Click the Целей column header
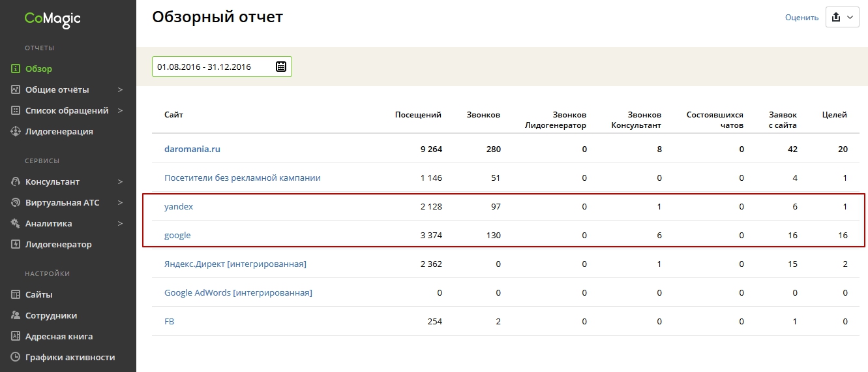The width and height of the screenshot is (868, 372). [835, 115]
